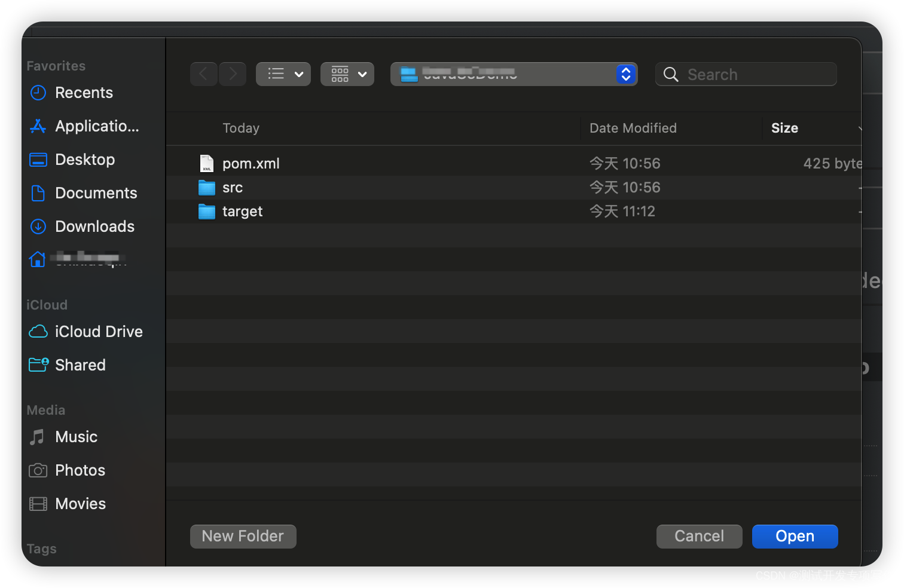
Task: Open Movies in the sidebar
Action: [80, 504]
